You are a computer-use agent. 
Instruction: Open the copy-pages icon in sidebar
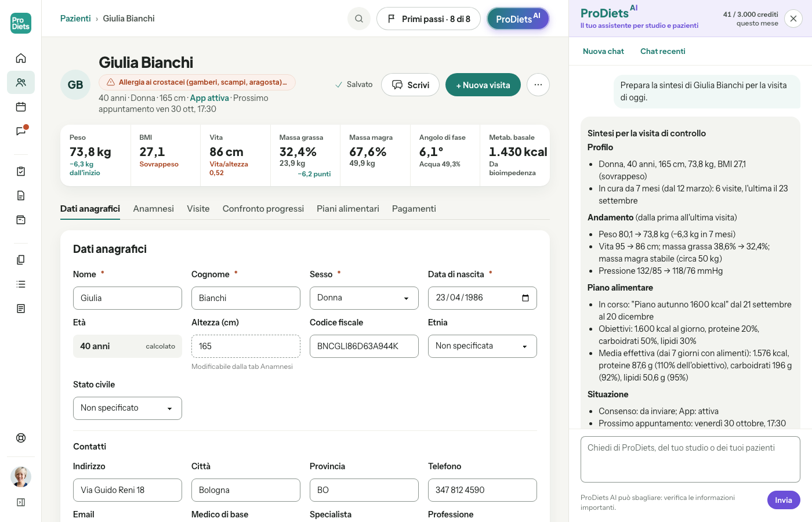point(21,260)
